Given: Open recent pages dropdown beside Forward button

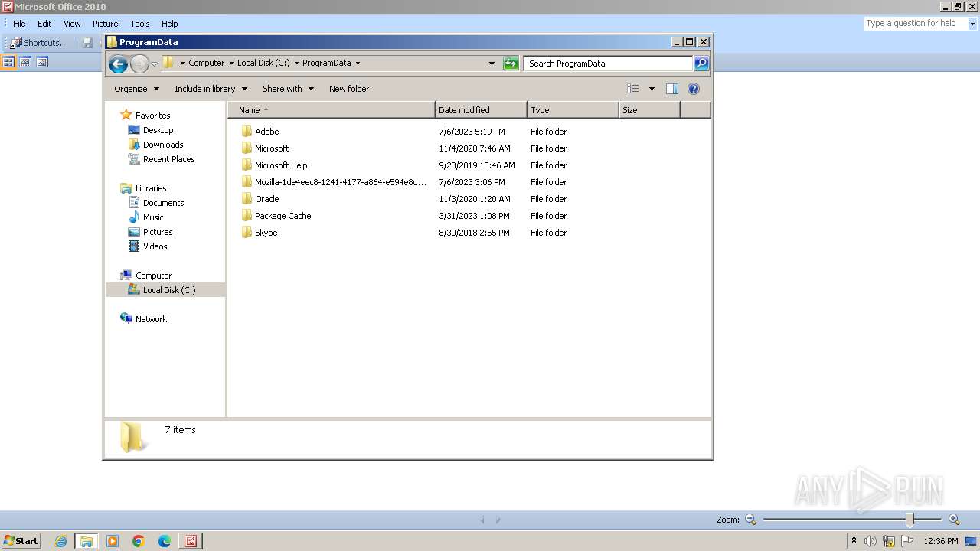Looking at the screenshot, I should point(154,64).
